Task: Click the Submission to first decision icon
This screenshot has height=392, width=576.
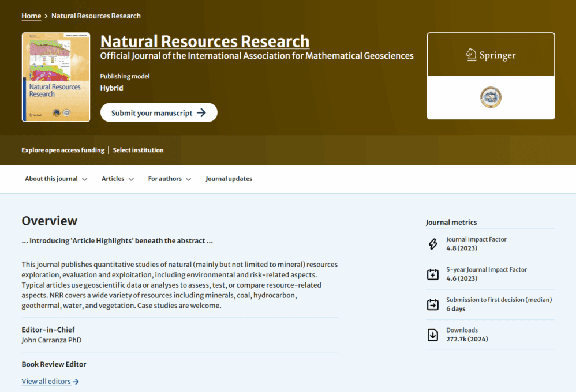Action: (x=433, y=304)
